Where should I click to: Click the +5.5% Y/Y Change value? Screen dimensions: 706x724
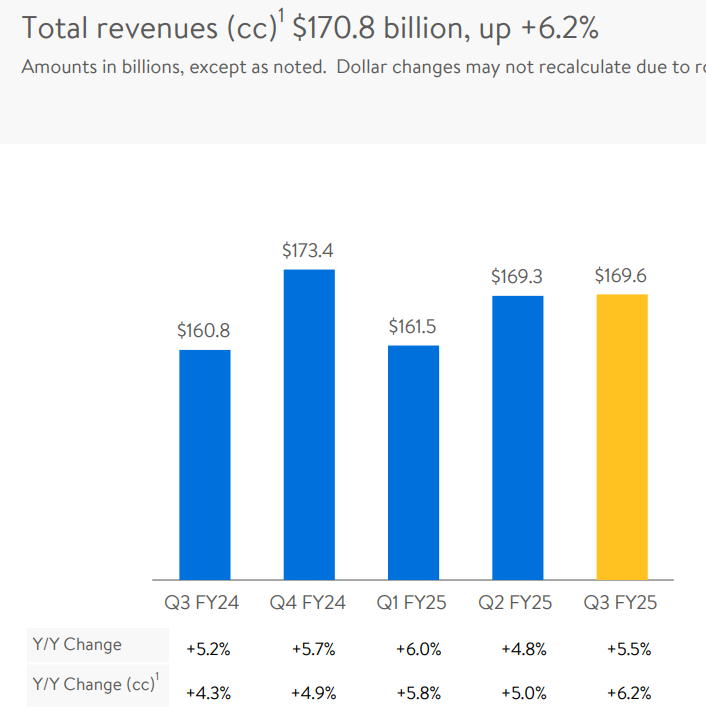point(629,650)
